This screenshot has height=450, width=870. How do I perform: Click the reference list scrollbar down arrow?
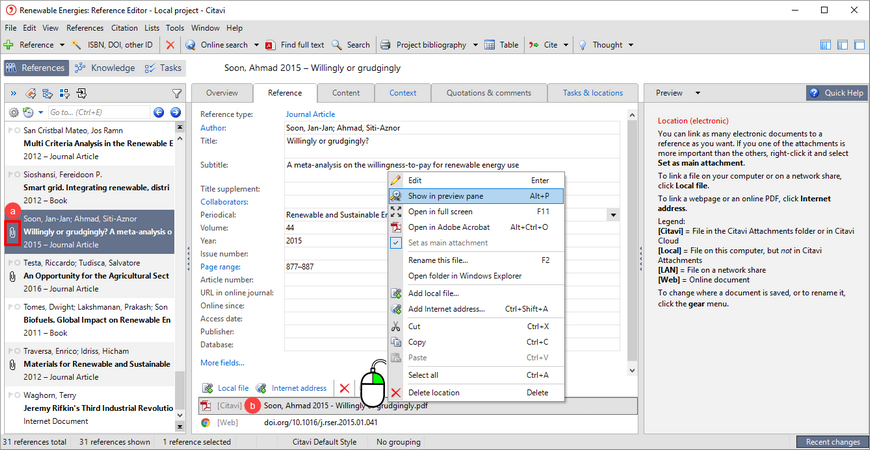[x=179, y=415]
